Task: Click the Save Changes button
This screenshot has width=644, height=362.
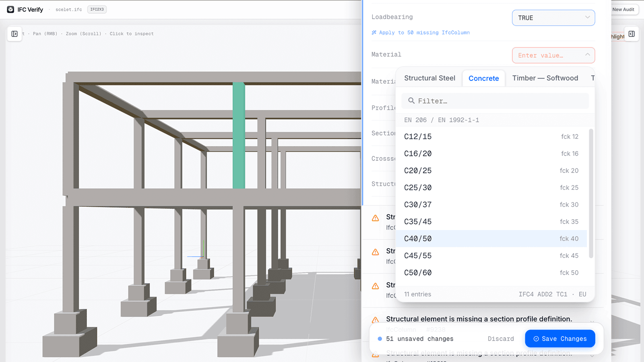Action: (560, 339)
